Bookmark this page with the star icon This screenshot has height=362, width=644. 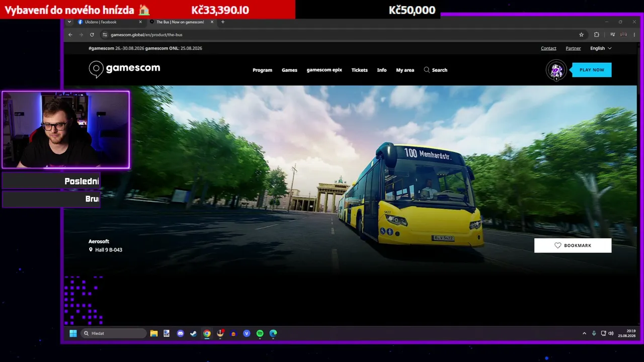pos(582,35)
